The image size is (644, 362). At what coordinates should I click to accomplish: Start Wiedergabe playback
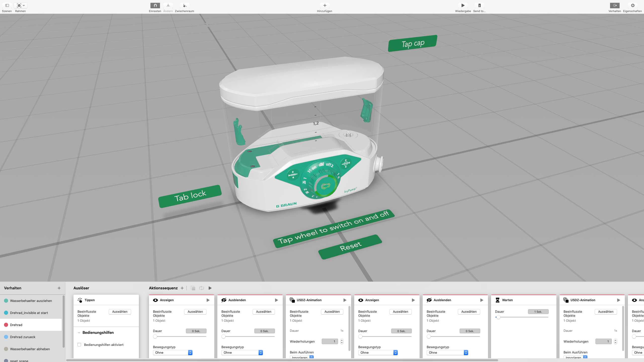(x=463, y=6)
